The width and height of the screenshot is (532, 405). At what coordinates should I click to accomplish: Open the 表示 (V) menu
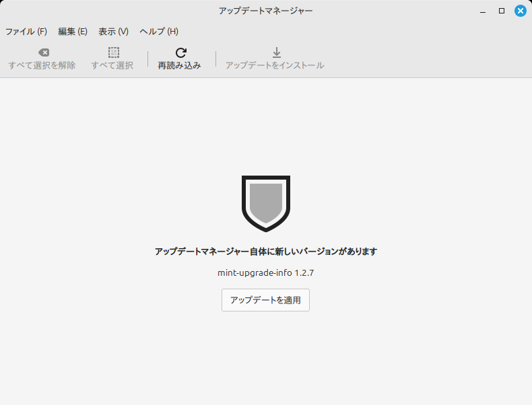(x=113, y=32)
